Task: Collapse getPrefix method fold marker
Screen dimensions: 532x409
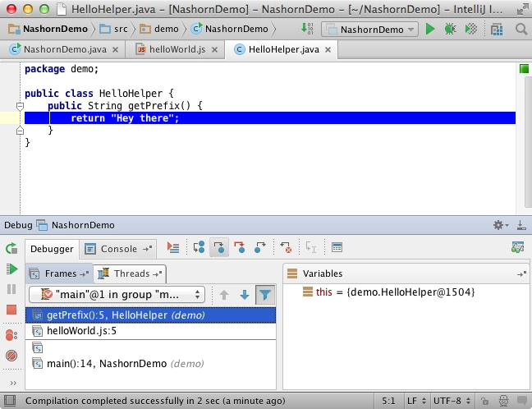Action: (x=20, y=107)
